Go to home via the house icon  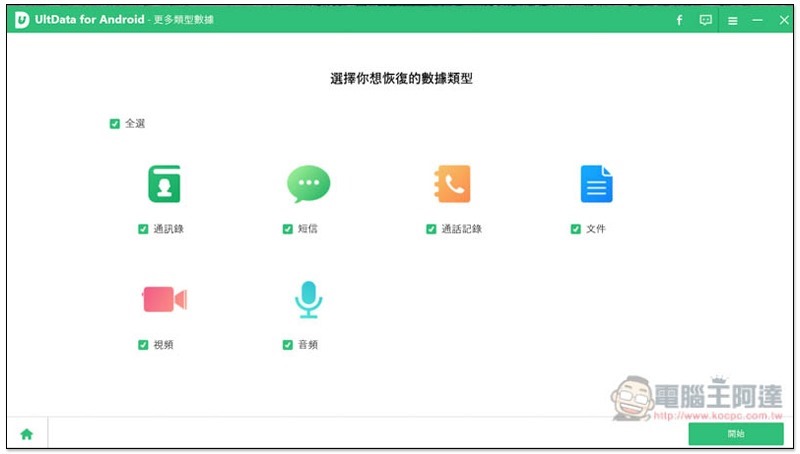[x=27, y=434]
